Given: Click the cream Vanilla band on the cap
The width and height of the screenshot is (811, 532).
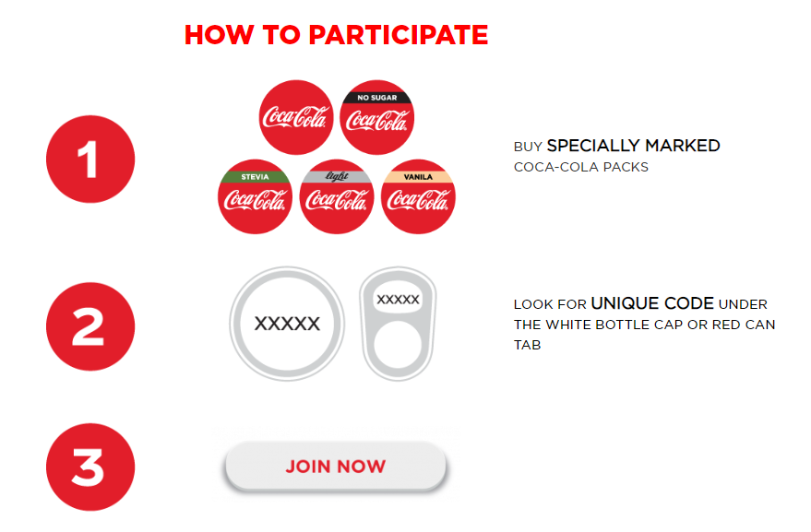Looking at the screenshot, I should point(417,174).
